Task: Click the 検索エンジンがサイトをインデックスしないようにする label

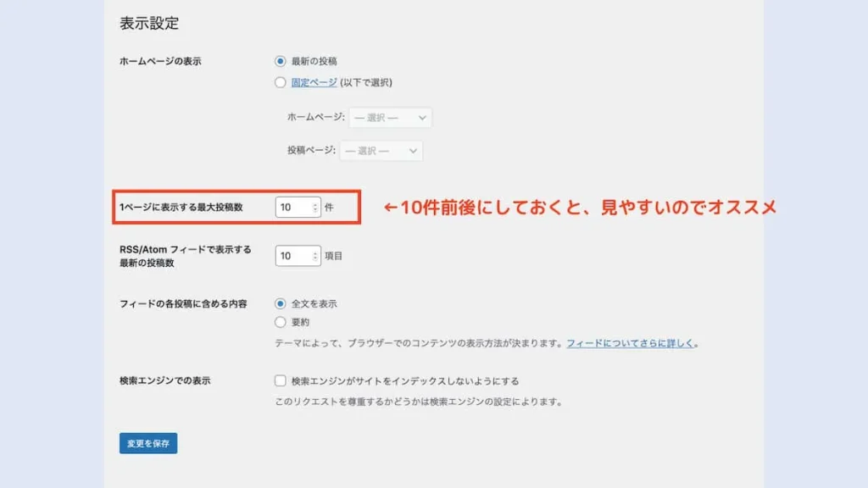Action: pos(405,381)
